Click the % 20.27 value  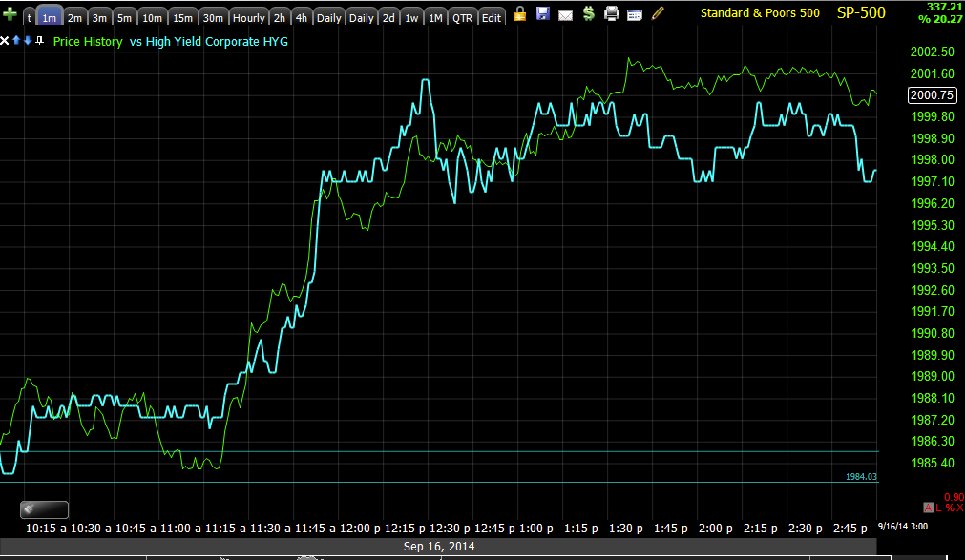[940, 19]
